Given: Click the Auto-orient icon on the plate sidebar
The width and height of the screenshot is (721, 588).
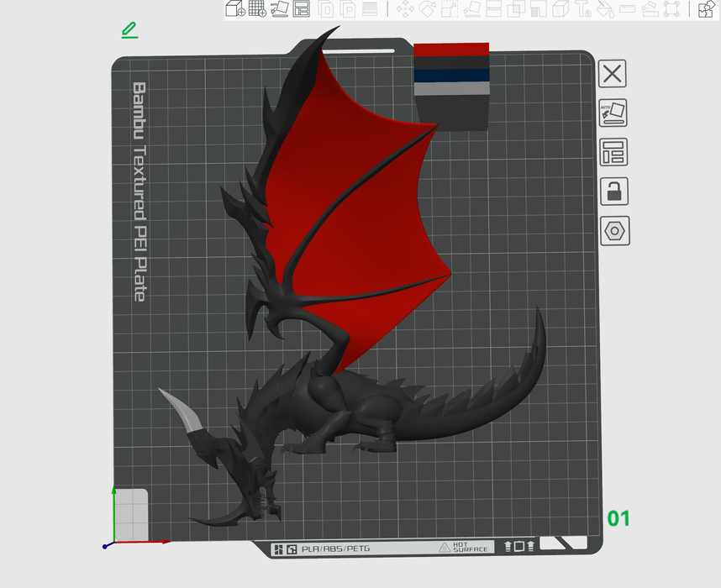Looking at the screenshot, I should pos(613,113).
